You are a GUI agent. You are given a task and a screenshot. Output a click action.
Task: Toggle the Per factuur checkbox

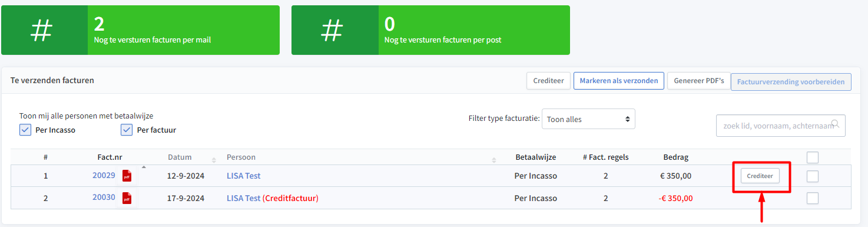[x=127, y=130]
